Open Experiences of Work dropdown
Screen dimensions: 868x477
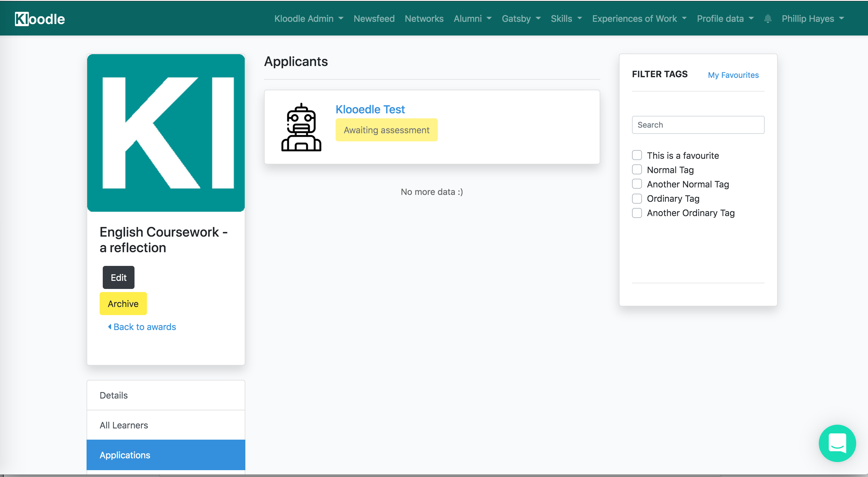tap(639, 19)
